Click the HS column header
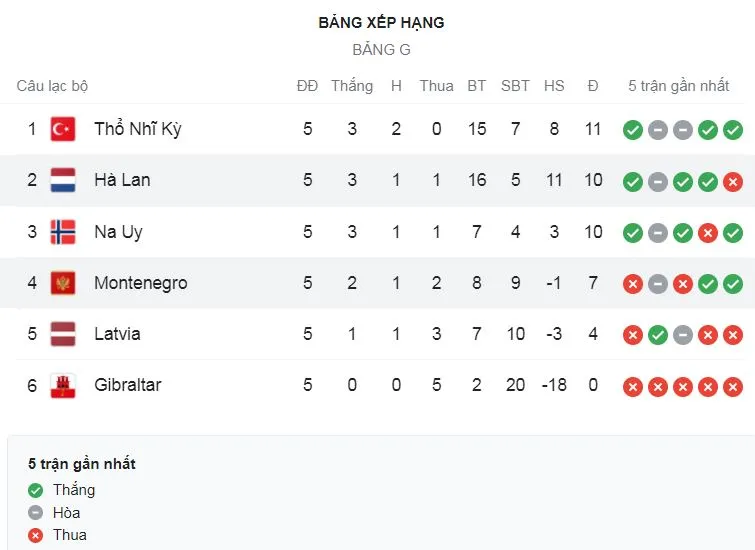 point(554,86)
